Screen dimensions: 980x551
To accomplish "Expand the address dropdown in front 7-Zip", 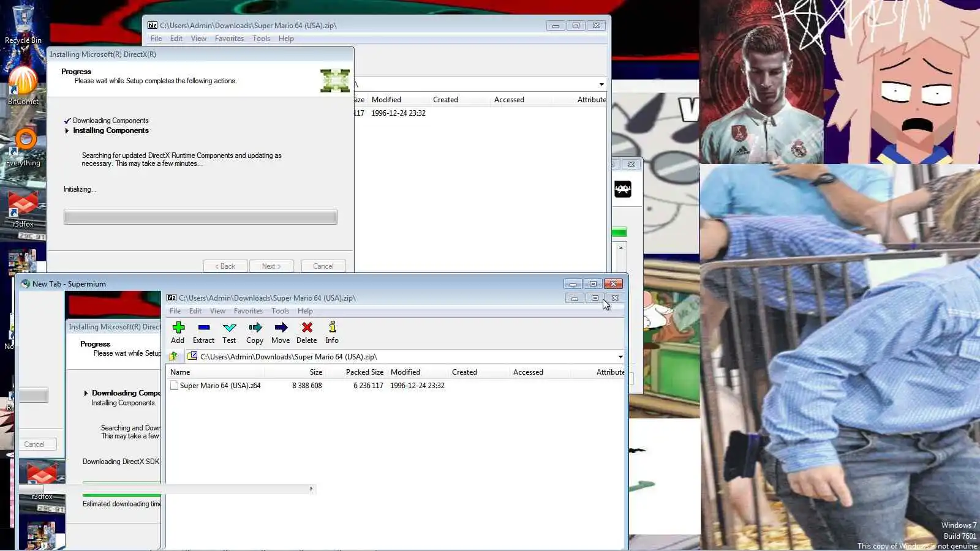I will [x=620, y=357].
